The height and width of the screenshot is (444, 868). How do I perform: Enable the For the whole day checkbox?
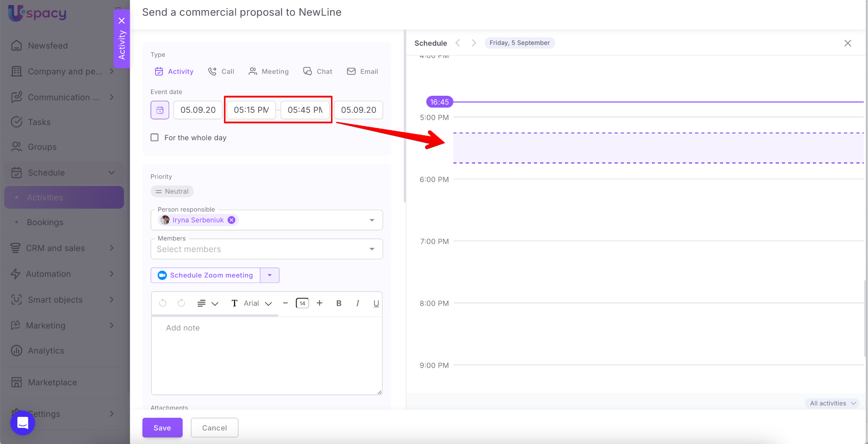[155, 138]
